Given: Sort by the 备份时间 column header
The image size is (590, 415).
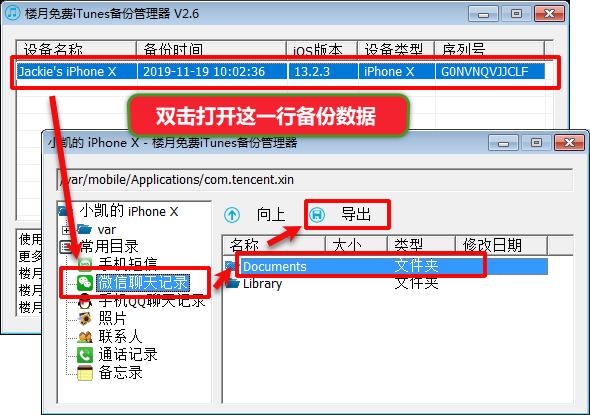Looking at the screenshot, I should pyautogui.click(x=211, y=49).
